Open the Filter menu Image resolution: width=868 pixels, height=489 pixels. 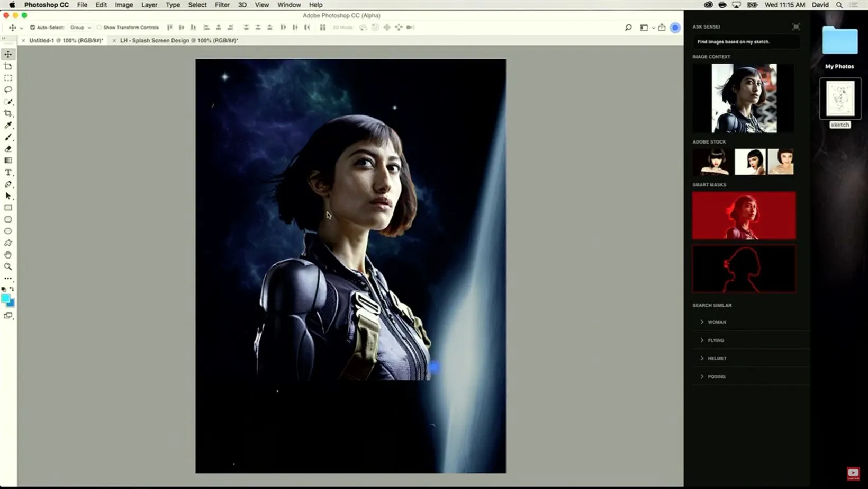point(222,5)
